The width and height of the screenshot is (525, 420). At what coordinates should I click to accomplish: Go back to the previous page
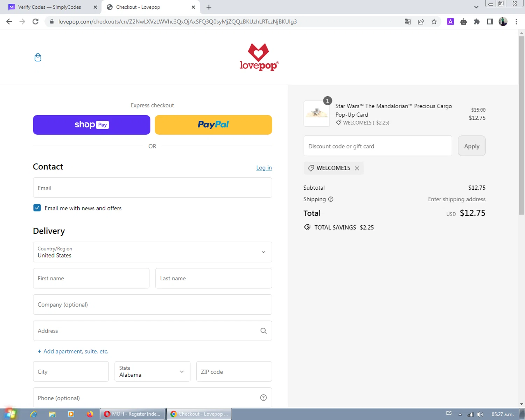click(x=9, y=22)
